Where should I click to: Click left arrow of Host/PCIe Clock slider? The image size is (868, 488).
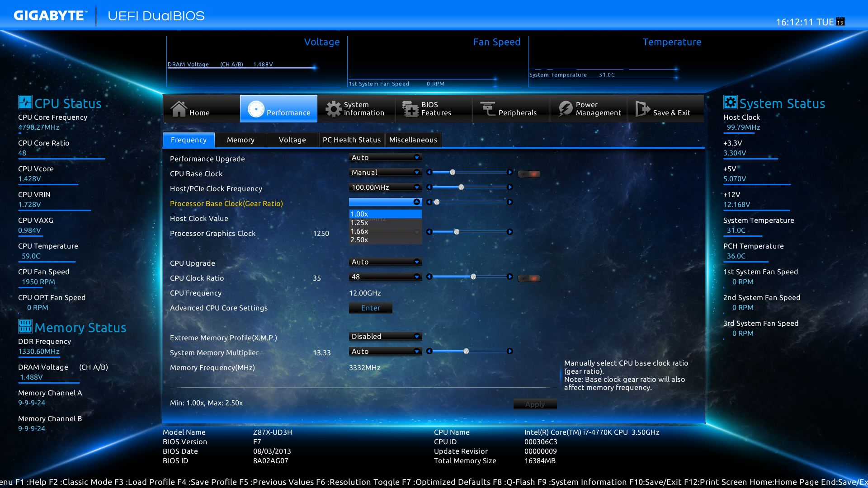click(429, 187)
